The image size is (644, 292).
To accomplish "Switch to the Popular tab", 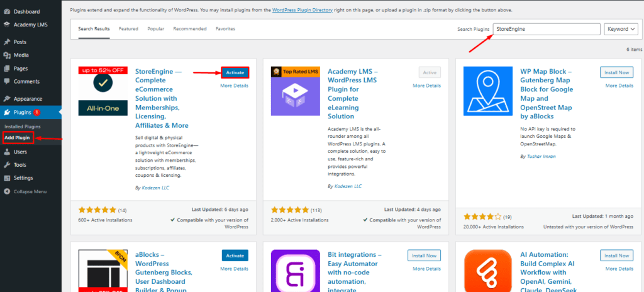I will tap(156, 29).
